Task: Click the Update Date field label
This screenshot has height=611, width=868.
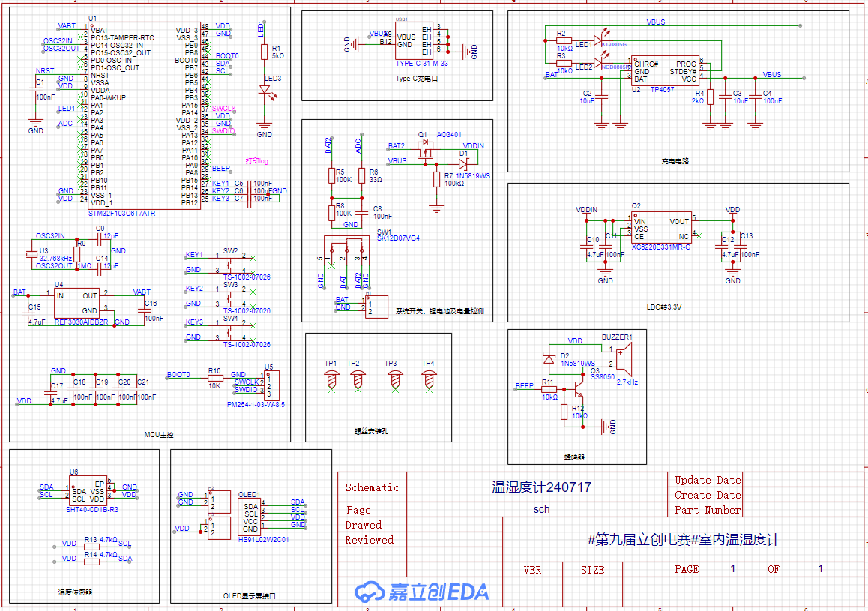Action: [x=708, y=481]
